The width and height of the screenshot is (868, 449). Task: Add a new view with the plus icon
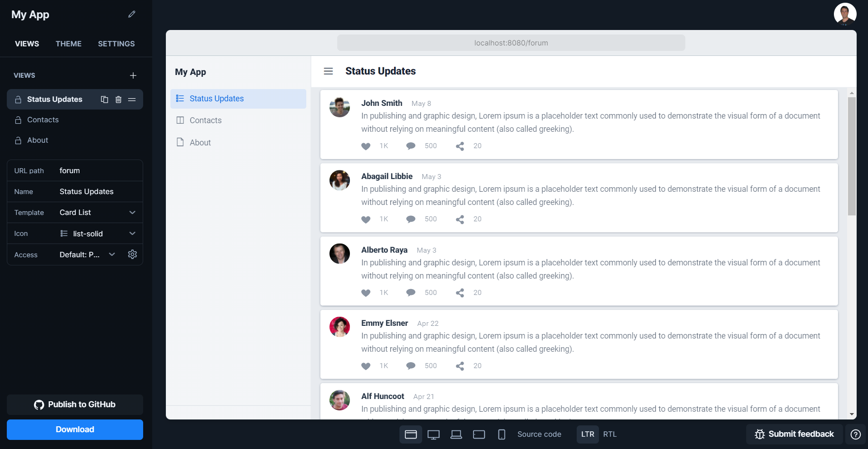click(133, 75)
